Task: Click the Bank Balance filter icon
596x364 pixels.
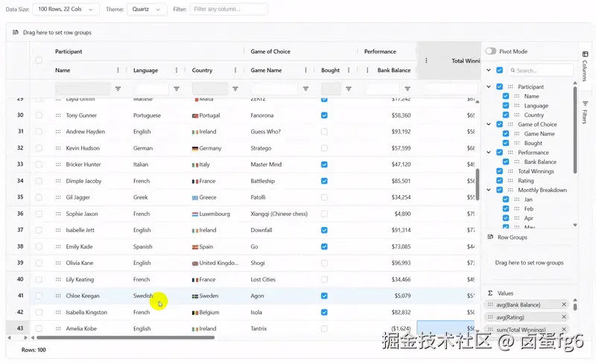Action: pos(408,89)
